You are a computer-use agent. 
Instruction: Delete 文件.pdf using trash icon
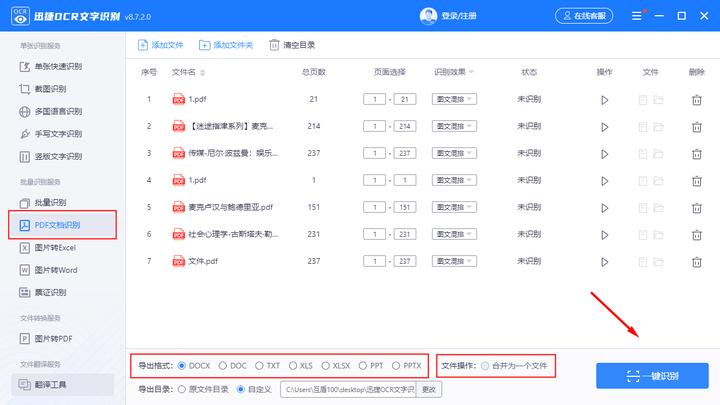click(697, 262)
